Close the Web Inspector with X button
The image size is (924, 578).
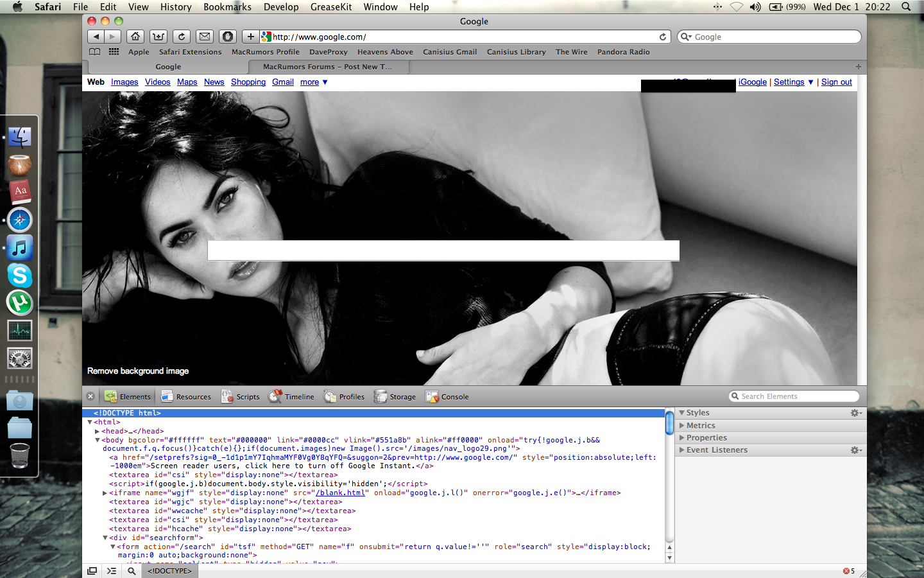point(90,396)
